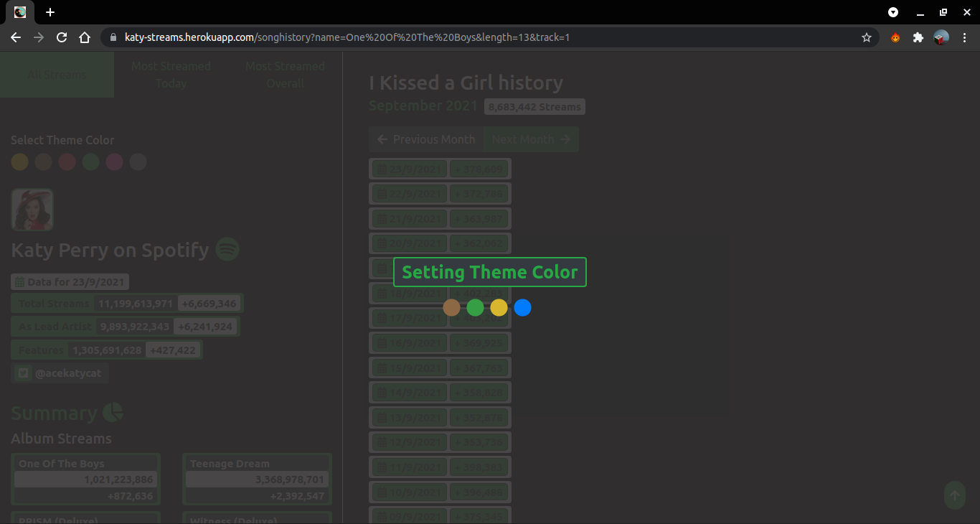Viewport: 980px width, 524px height.
Task: Choose the brown theme color
Action: click(43, 162)
